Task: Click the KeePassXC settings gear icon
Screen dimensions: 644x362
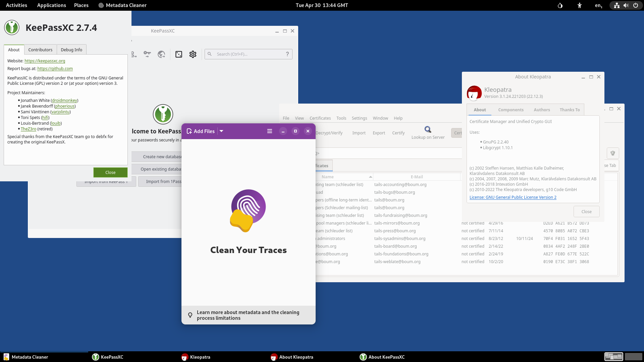Action: coord(193,54)
